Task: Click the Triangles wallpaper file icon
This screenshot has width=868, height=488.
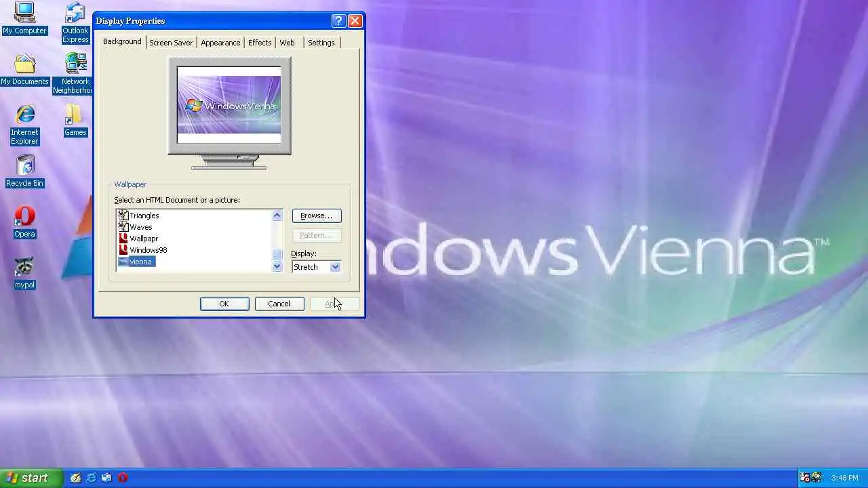Action: 123,216
